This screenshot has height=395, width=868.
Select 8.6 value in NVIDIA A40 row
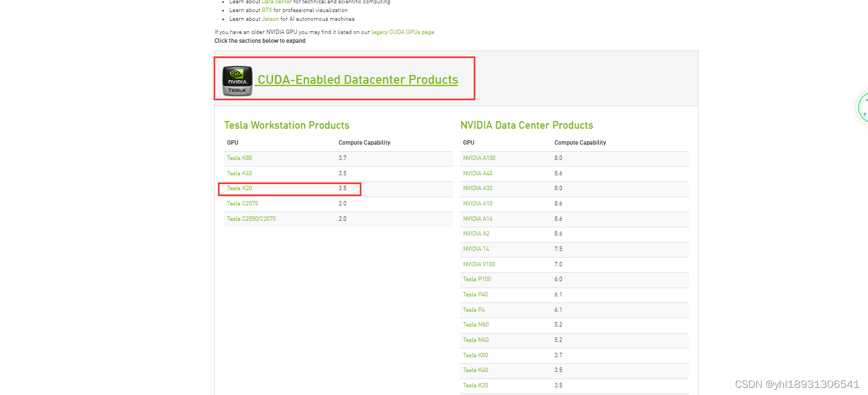click(558, 173)
